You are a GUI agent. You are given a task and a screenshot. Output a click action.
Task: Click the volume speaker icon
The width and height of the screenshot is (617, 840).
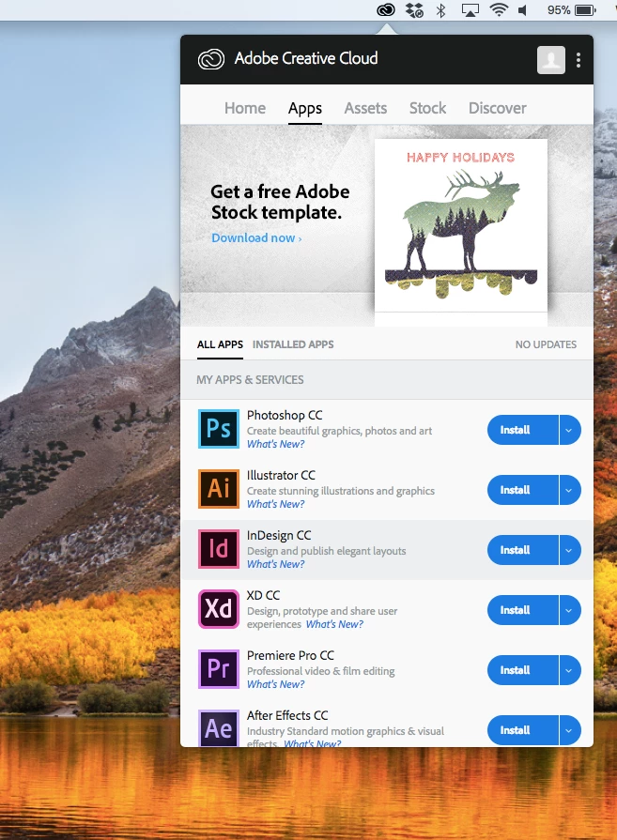[x=523, y=10]
